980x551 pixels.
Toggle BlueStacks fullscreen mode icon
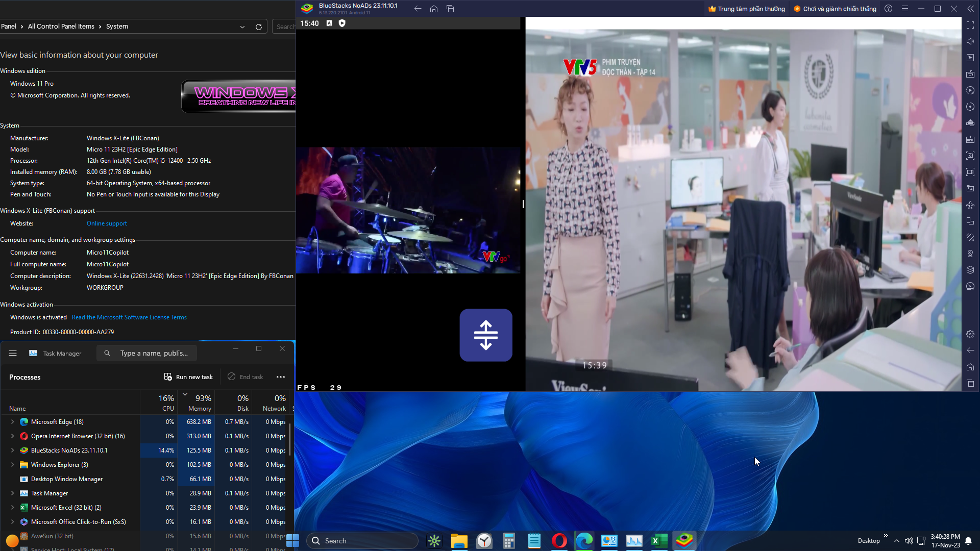[x=970, y=25]
